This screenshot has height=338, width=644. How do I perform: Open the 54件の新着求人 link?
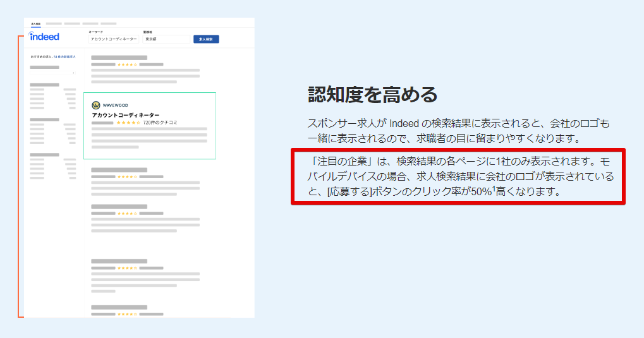pyautogui.click(x=65, y=57)
